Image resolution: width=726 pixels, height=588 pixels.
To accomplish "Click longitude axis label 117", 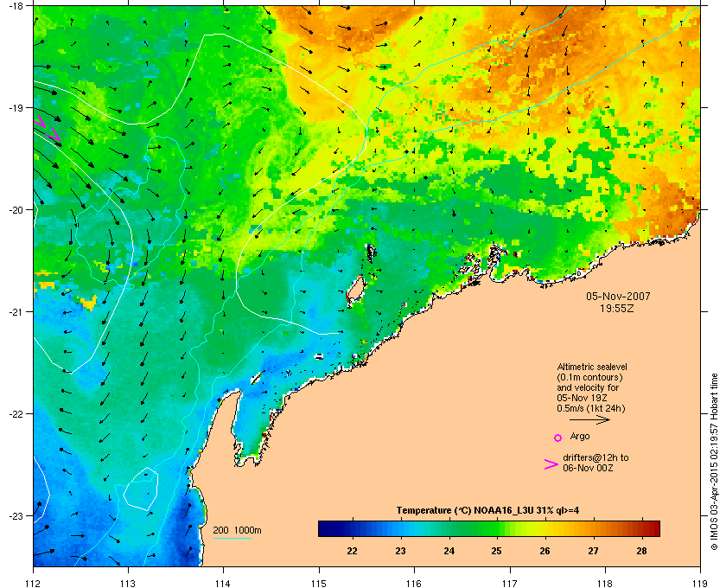I will 510,583.
